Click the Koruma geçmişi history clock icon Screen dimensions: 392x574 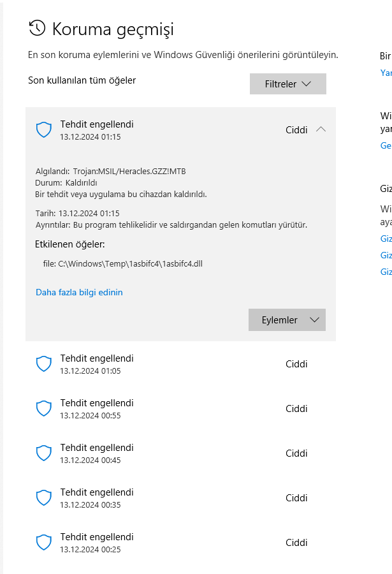click(38, 28)
